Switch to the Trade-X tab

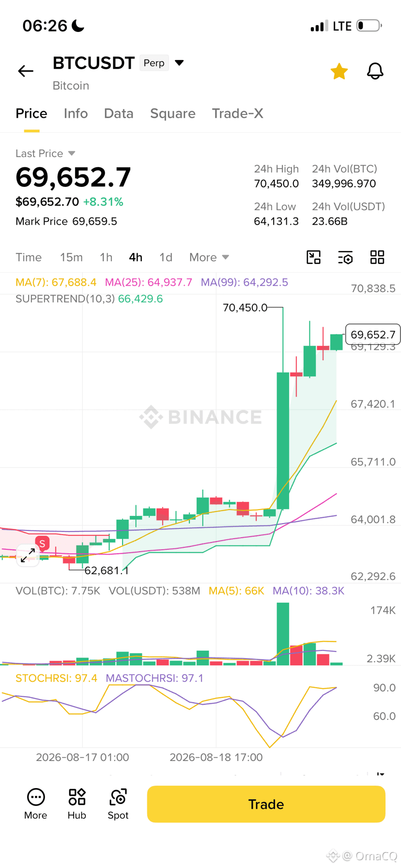238,113
